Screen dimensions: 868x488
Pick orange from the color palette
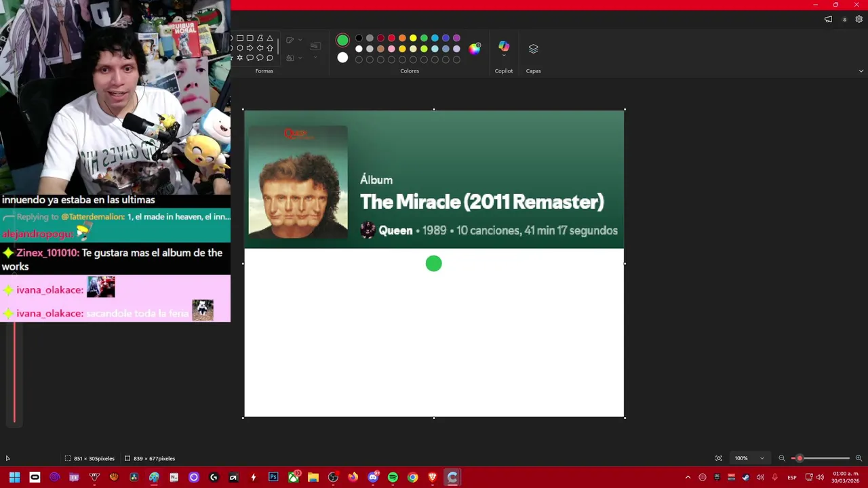402,38
